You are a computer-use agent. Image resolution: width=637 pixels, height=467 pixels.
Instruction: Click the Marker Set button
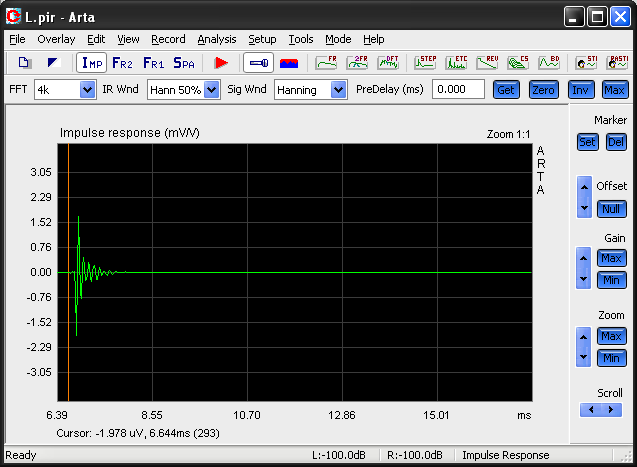(587, 142)
